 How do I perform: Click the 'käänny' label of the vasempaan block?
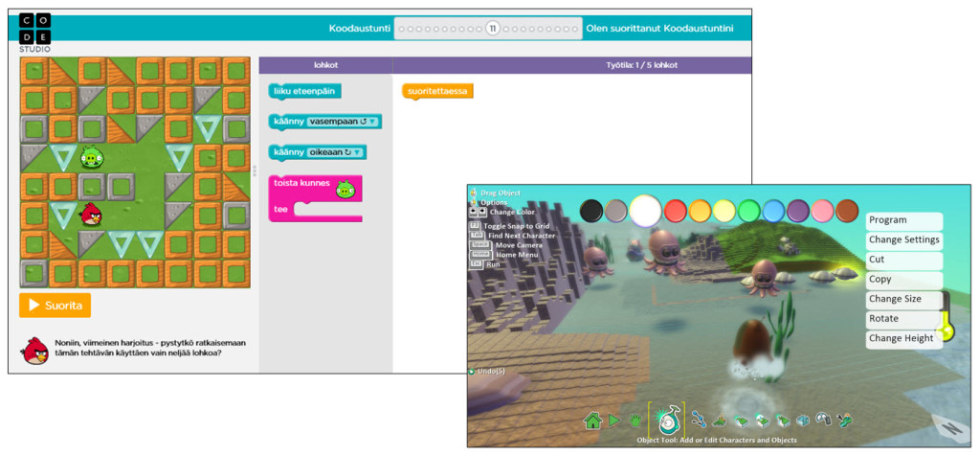[x=289, y=122]
